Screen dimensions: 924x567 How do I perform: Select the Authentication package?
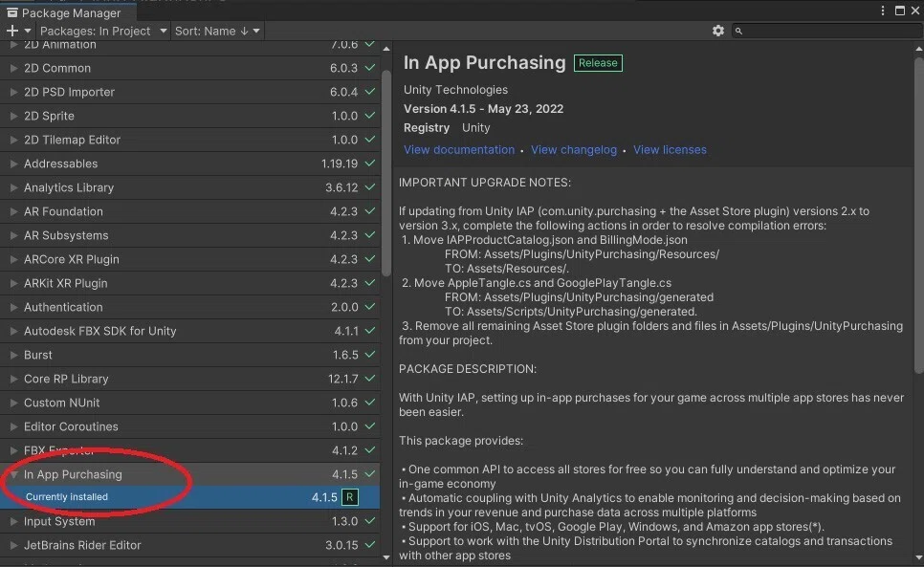[189, 307]
